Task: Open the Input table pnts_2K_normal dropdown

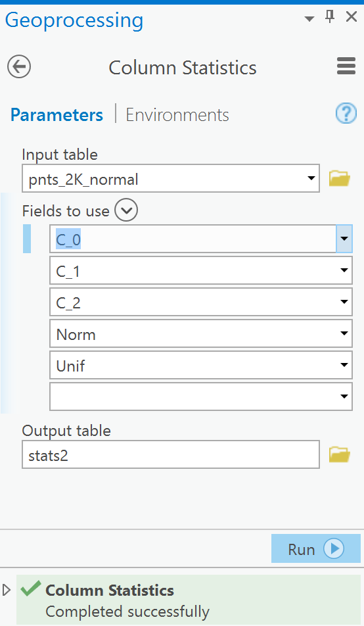Action: tap(311, 178)
